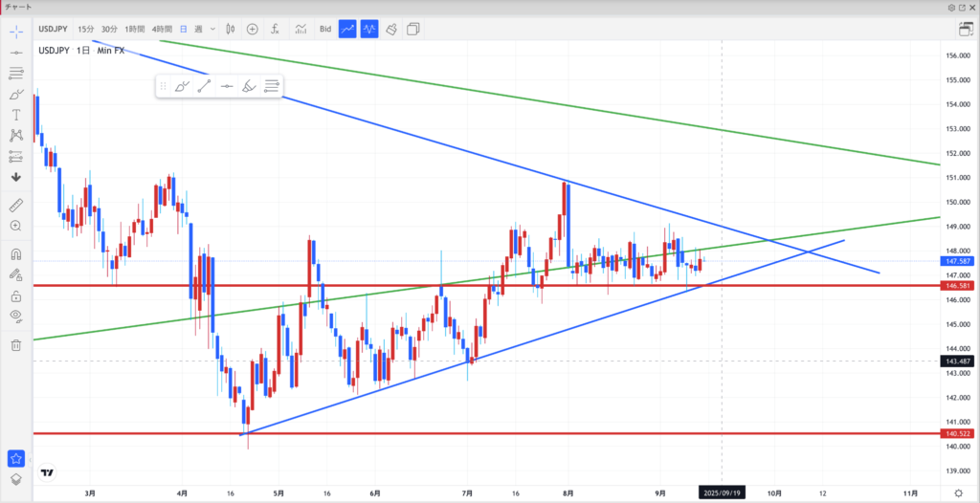The width and height of the screenshot is (980, 503).
Task: Switch to 週 weekly timeframe
Action: 198,29
